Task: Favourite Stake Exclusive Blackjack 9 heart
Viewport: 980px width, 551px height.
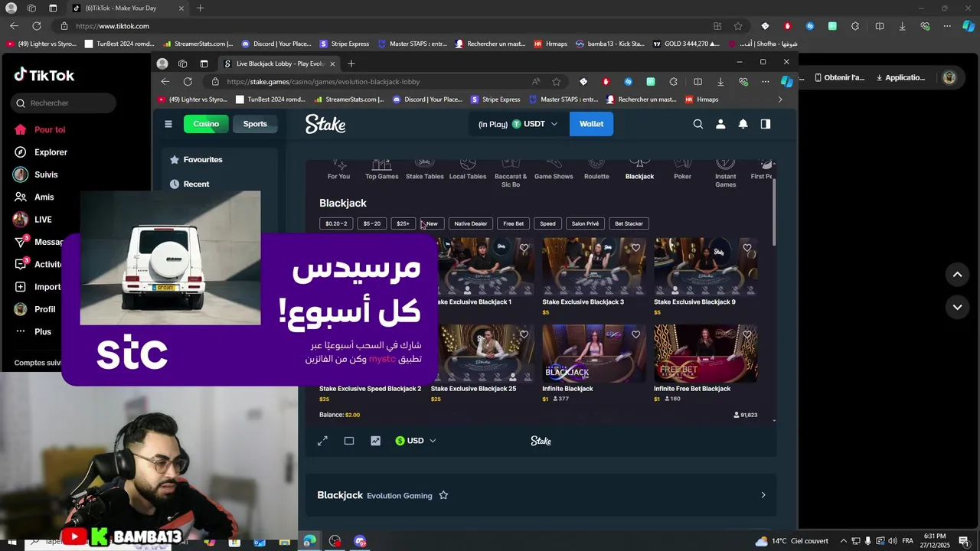Action: click(747, 248)
